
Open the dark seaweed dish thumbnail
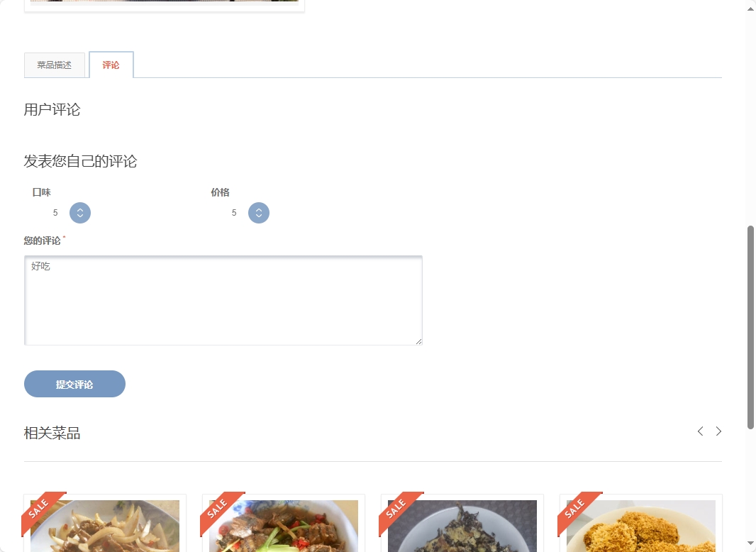(x=462, y=526)
